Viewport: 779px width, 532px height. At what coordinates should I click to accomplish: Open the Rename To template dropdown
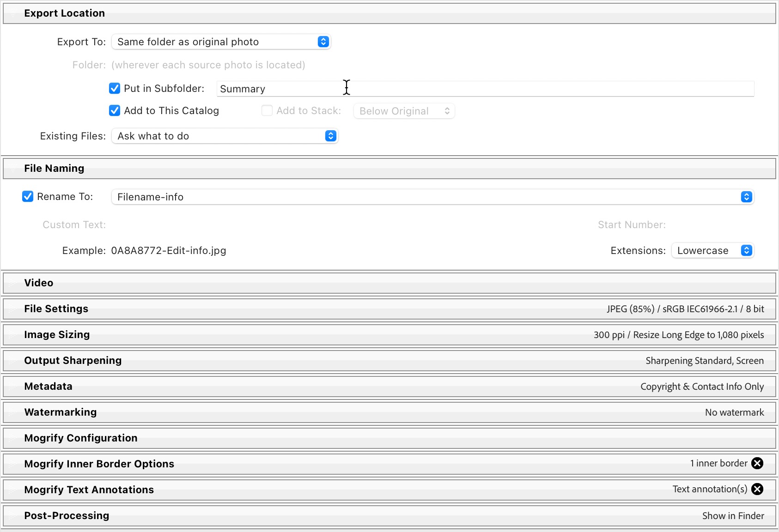click(x=432, y=197)
